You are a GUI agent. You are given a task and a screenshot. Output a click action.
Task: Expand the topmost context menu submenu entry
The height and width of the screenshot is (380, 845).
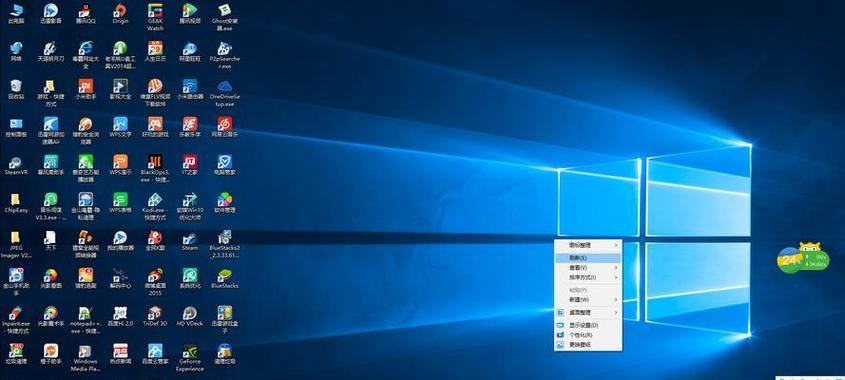pos(588,245)
